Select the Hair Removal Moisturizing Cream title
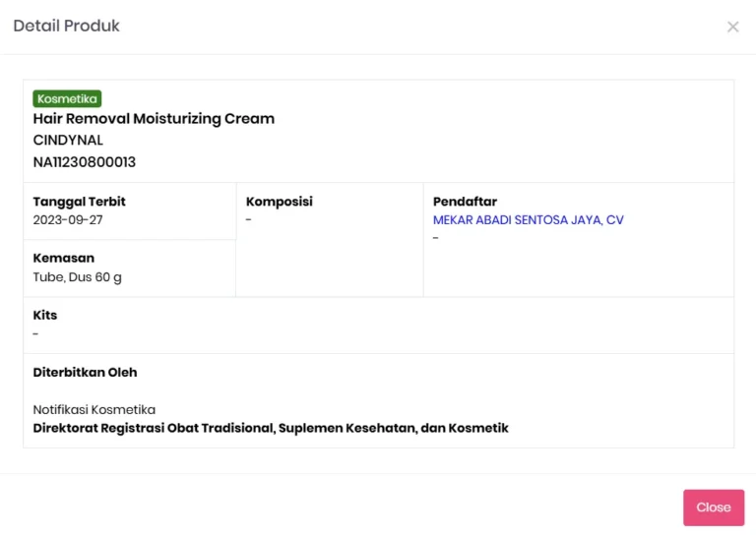Viewport: 756px width, 536px height. click(154, 119)
